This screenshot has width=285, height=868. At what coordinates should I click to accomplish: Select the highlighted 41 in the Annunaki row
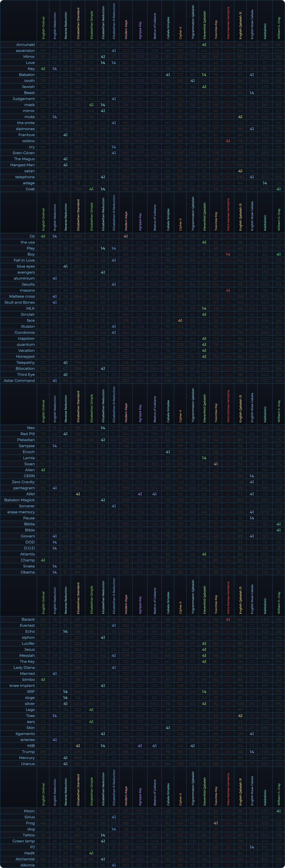coord(204,45)
